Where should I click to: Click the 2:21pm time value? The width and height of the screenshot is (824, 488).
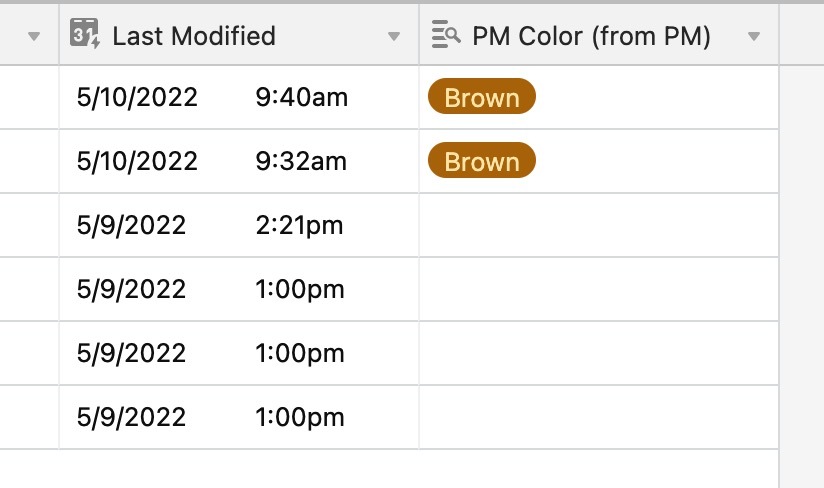[300, 225]
